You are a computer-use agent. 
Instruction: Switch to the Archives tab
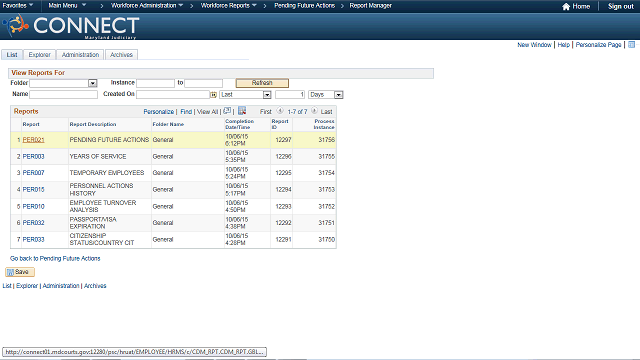(121, 55)
